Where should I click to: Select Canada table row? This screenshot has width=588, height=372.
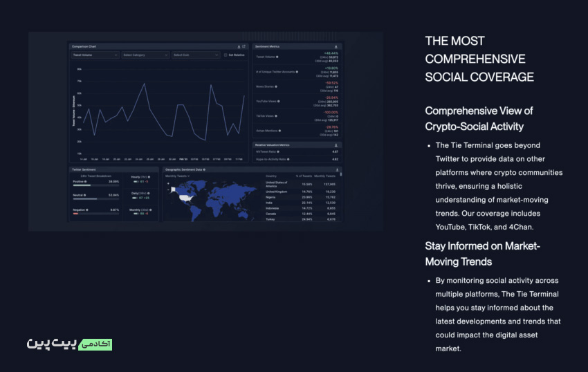click(x=300, y=214)
